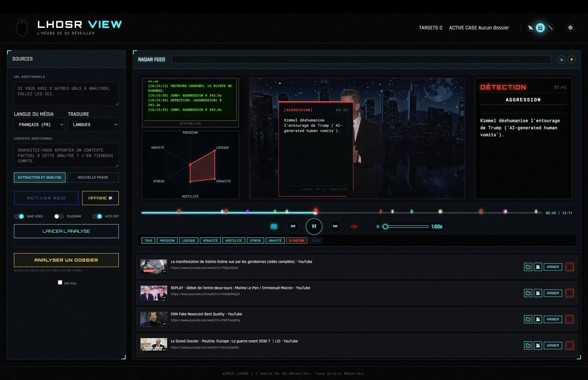Toggle the HOSTILITÉ filter chip
The image size is (588, 380).
tap(234, 240)
